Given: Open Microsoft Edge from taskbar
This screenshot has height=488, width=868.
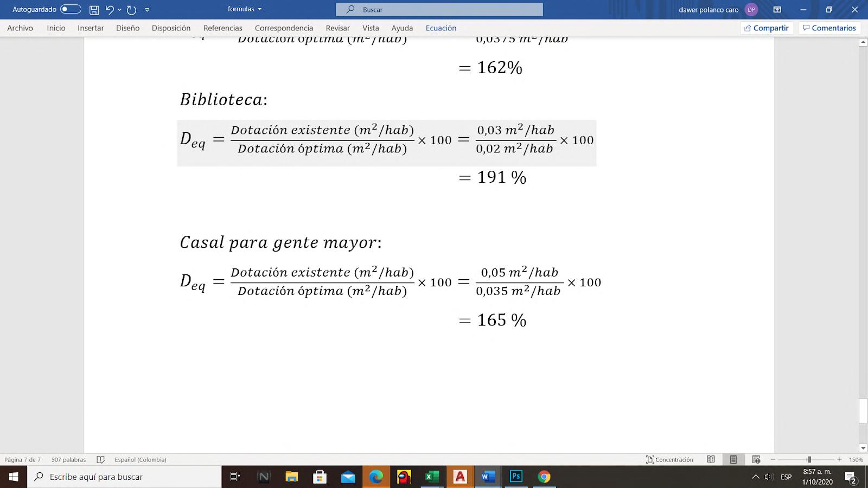Looking at the screenshot, I should 376,477.
